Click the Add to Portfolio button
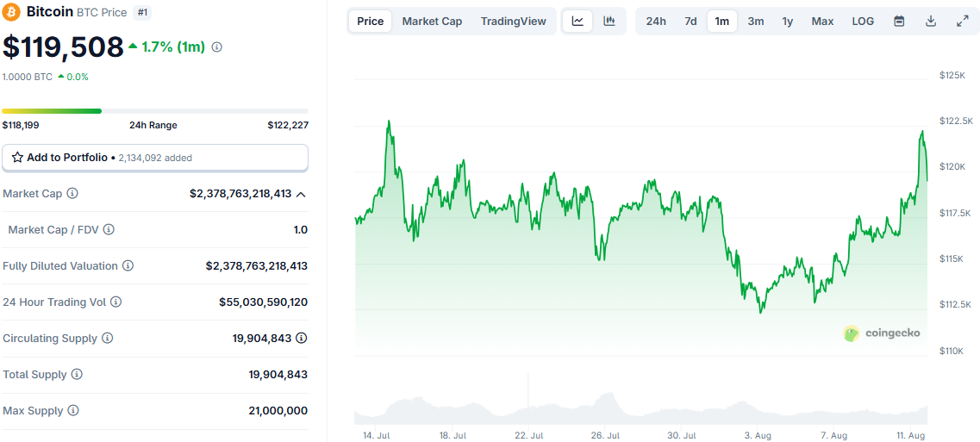 (x=155, y=158)
